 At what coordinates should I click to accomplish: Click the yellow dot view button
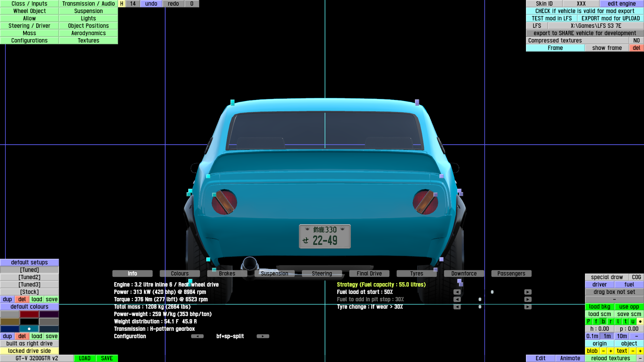click(640, 321)
